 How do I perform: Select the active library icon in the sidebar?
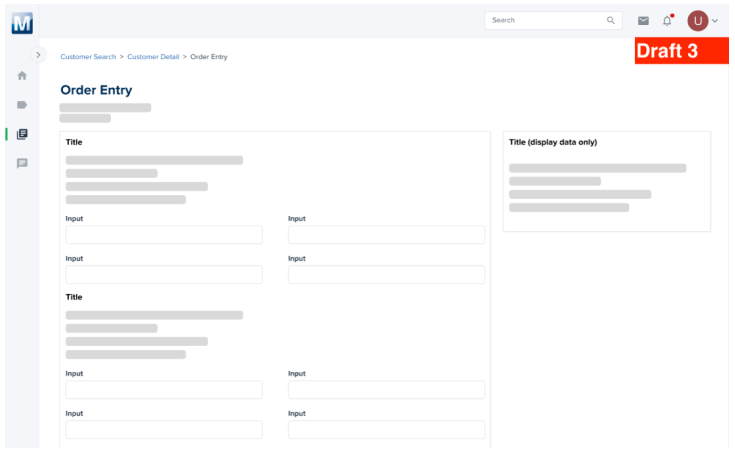click(22, 134)
